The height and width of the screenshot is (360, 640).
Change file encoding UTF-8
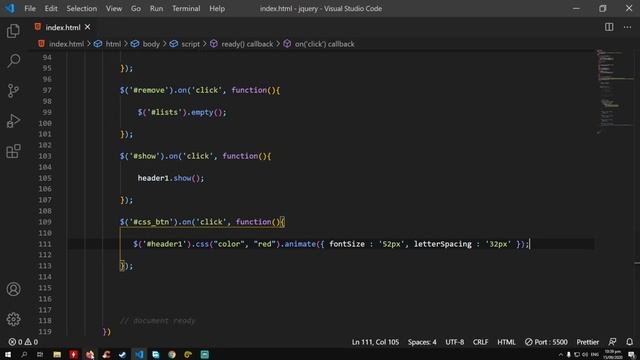454,342
